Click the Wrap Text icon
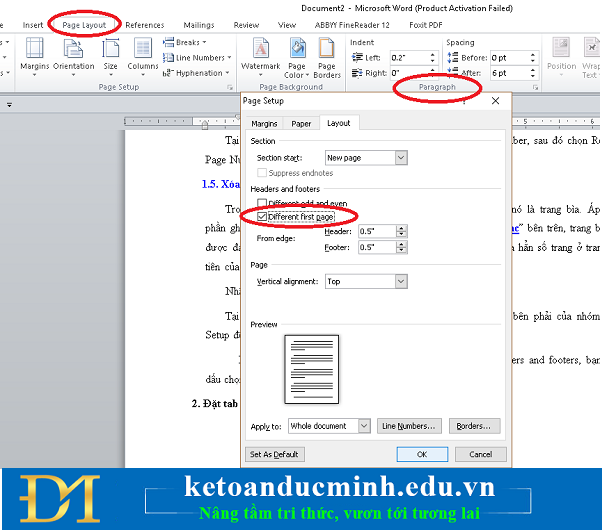The height and width of the screenshot is (530, 603). coord(591,48)
